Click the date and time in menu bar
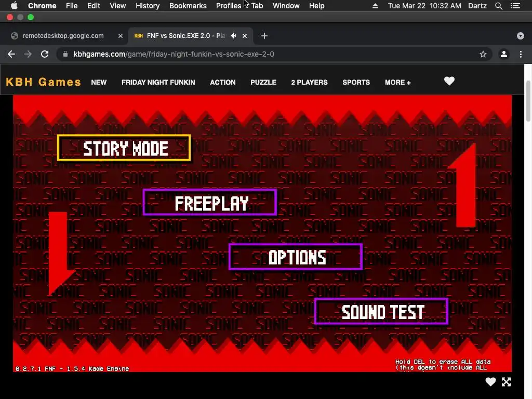 click(424, 6)
